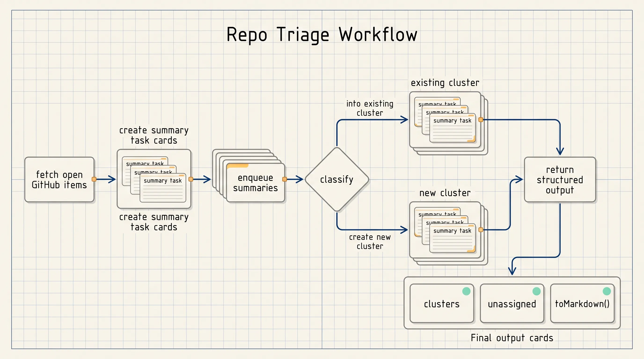
Task: Click the 'Repo Triage Workflow' title
Action: click(x=322, y=35)
